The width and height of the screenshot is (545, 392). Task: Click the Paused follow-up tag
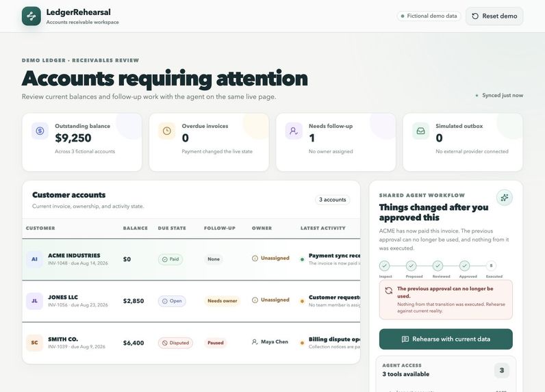click(216, 343)
